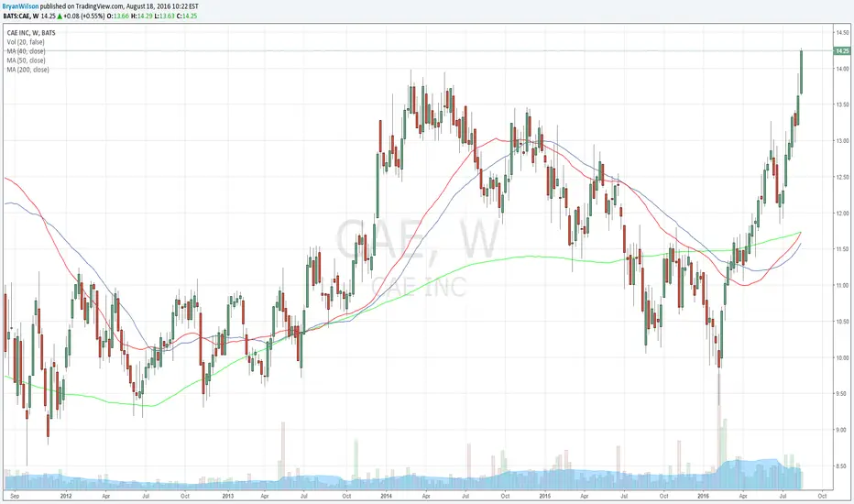Click the H:14.29 high value
Image resolution: width=854 pixels, height=504 pixels.
coord(142,16)
